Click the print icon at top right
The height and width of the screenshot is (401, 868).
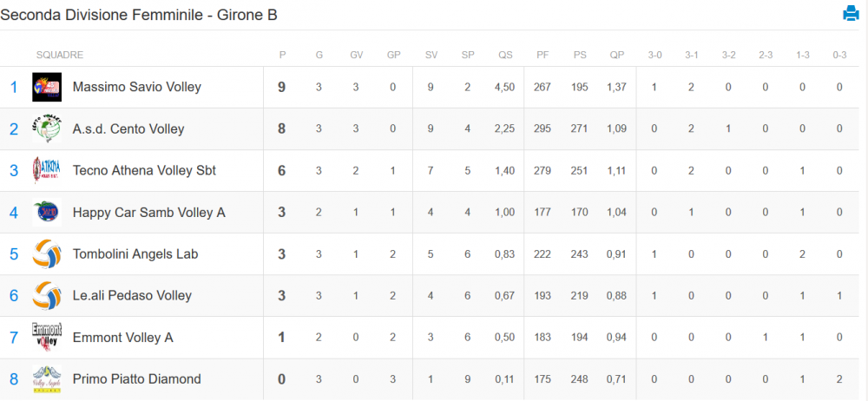(851, 13)
